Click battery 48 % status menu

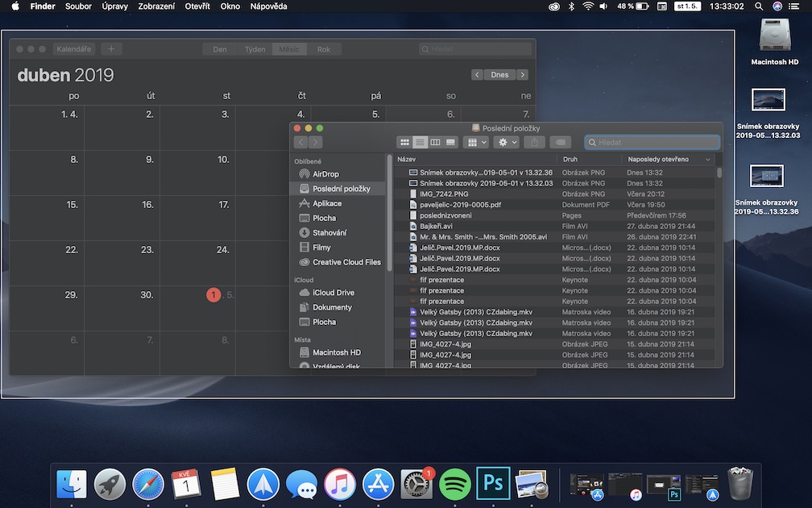pyautogui.click(x=632, y=6)
